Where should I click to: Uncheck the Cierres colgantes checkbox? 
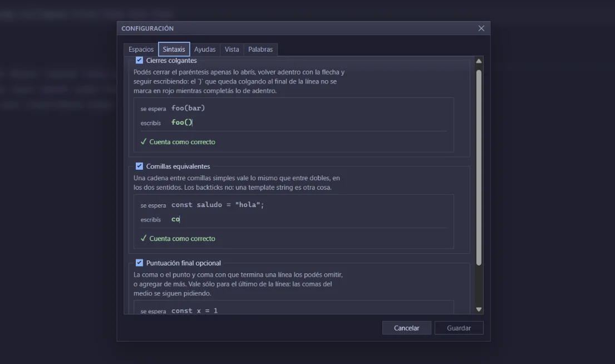139,60
